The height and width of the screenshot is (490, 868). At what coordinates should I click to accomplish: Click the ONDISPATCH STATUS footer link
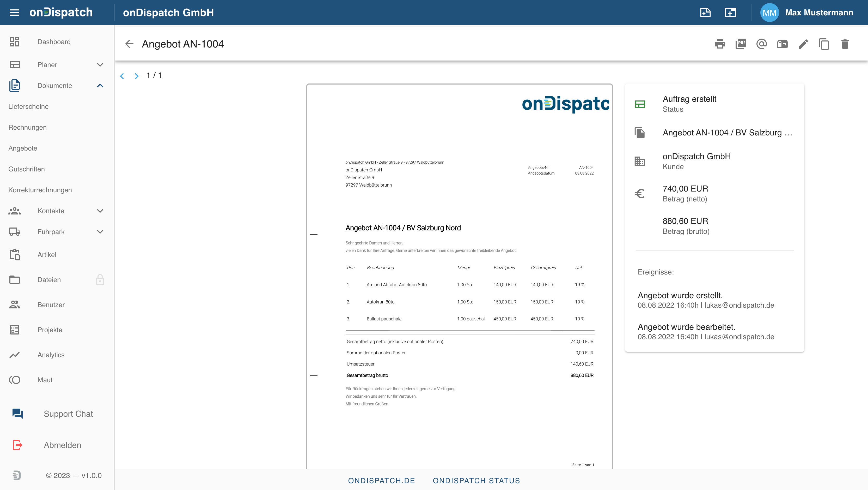[x=476, y=481]
